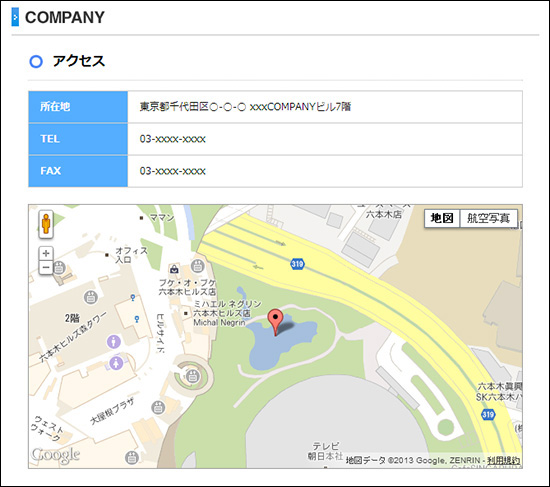Click the オフィス入口 map label
This screenshot has height=487, width=550.
click(x=132, y=255)
